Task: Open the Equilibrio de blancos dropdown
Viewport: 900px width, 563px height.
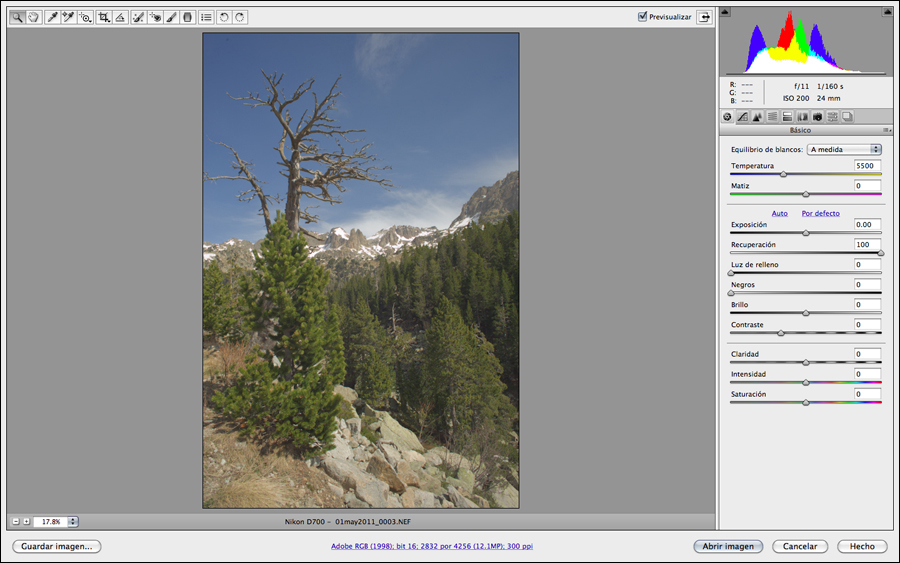Action: (844, 149)
